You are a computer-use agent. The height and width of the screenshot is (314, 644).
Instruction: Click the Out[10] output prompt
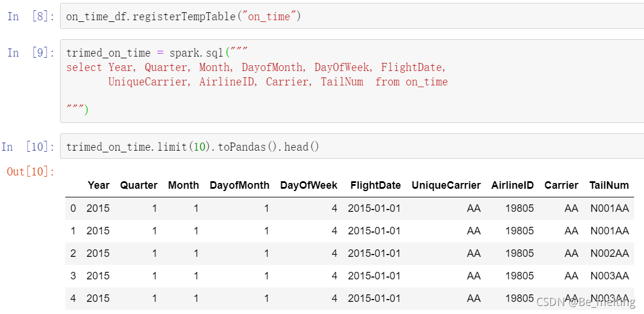31,171
